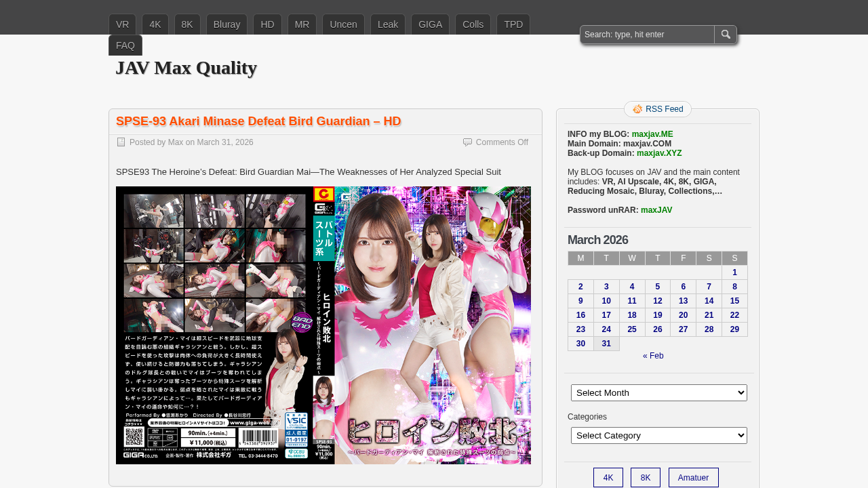Open the Leak menu tab
868x488 pixels.
point(388,24)
